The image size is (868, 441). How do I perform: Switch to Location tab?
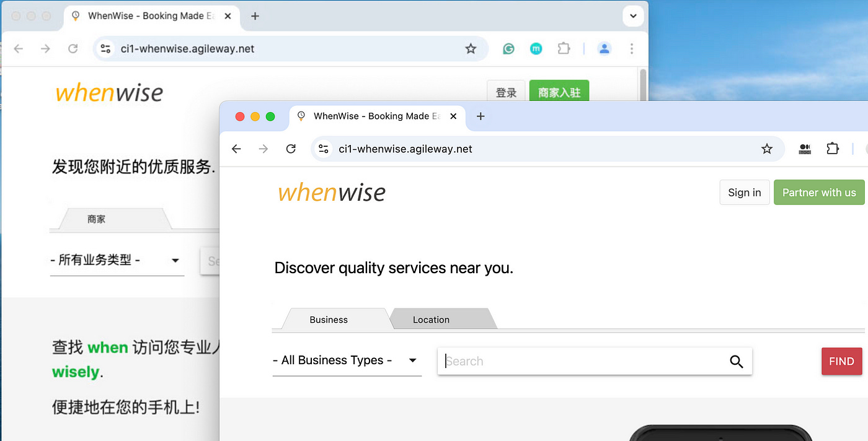[x=431, y=320]
